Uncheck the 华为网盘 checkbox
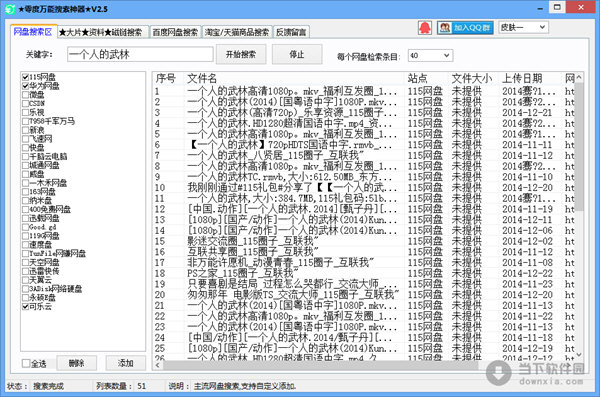This screenshot has width=600, height=397. 25,86
